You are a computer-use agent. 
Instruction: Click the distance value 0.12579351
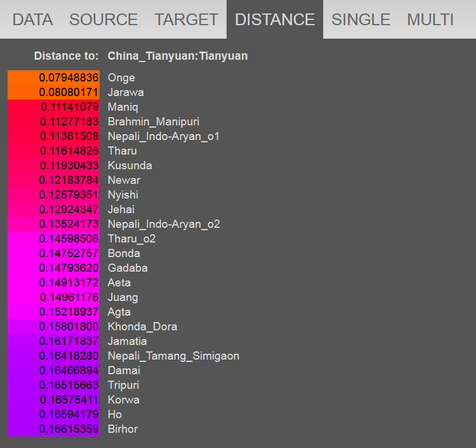tap(53, 194)
